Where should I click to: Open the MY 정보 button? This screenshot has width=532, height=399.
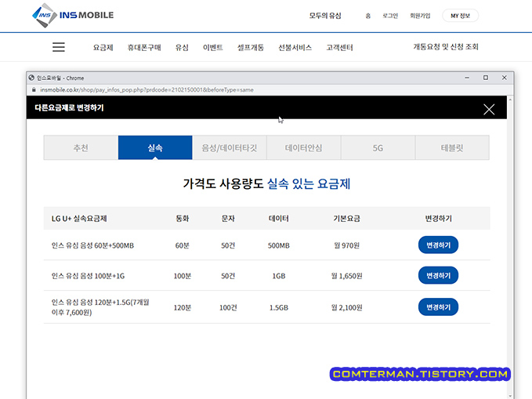pos(460,16)
